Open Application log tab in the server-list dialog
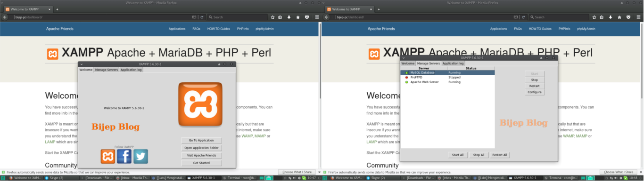 [453, 64]
